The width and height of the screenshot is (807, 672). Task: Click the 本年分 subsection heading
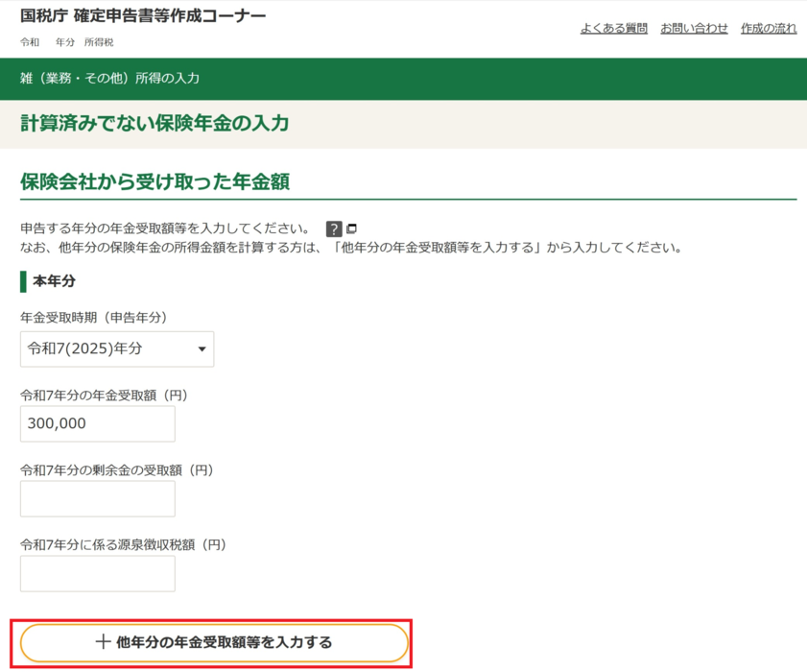[54, 281]
